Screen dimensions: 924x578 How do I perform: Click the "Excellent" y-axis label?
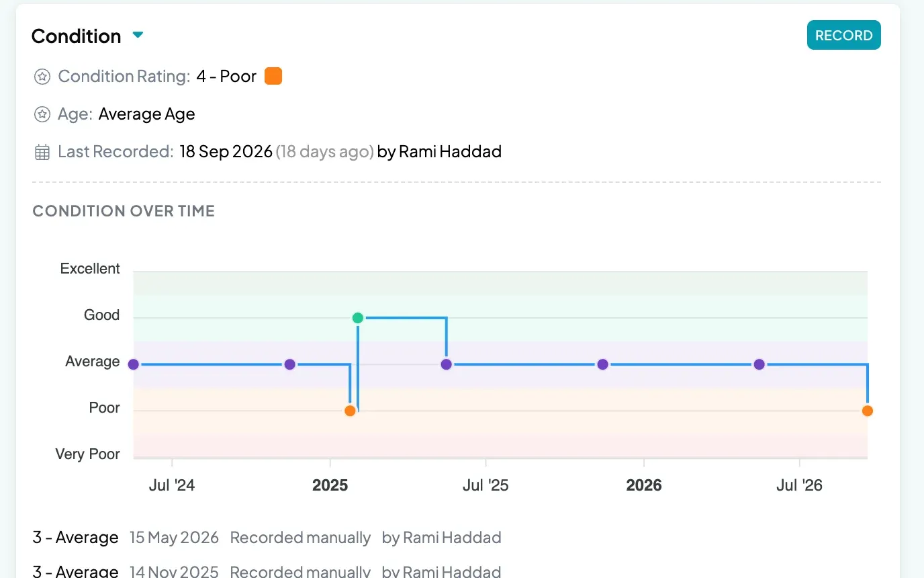90,269
